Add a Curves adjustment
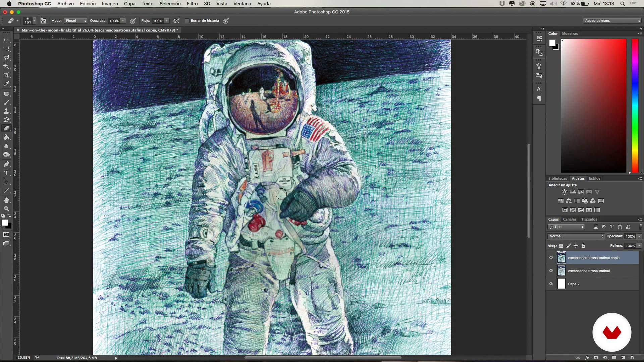This screenshot has width=644, height=362. [x=581, y=192]
